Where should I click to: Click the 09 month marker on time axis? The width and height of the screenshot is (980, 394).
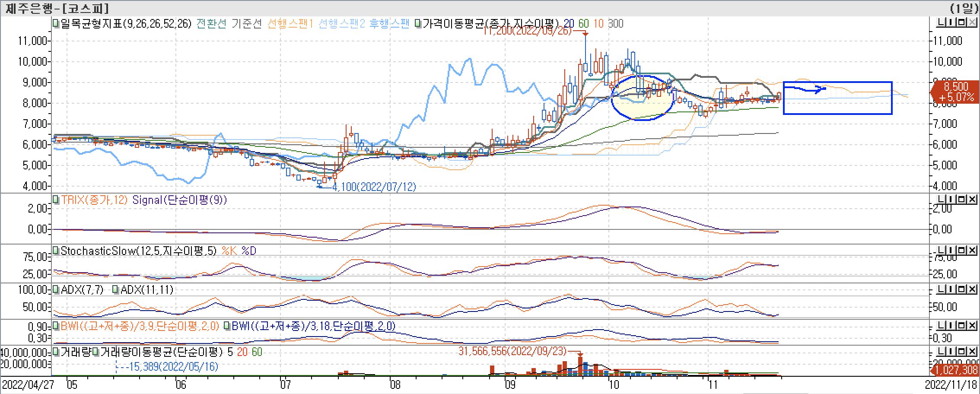510,384
